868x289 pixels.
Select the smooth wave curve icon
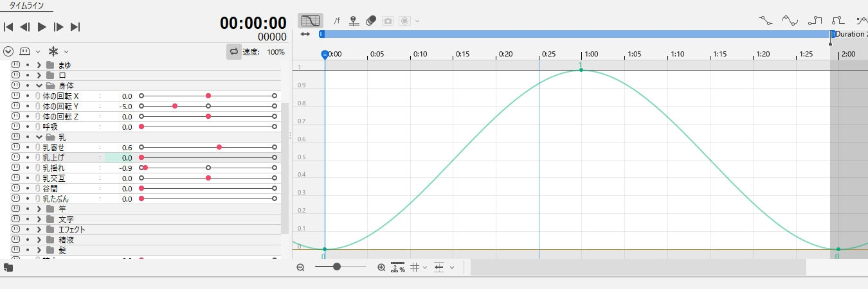click(x=790, y=21)
